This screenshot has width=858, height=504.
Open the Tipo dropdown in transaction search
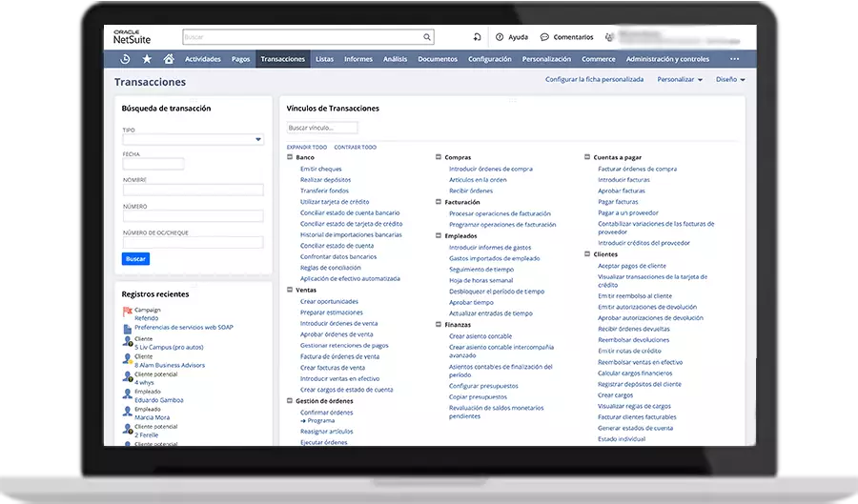[258, 140]
